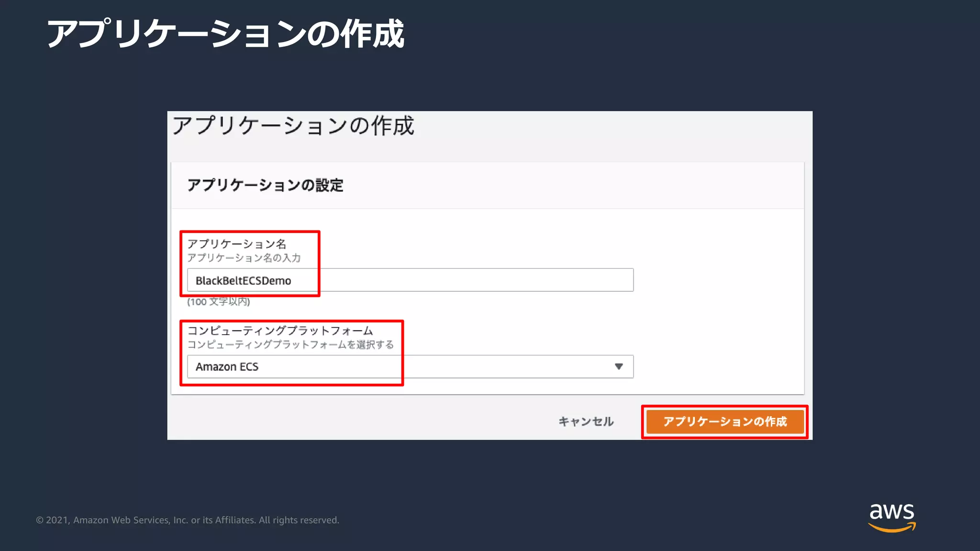Image resolution: width=980 pixels, height=551 pixels.
Task: Click the アプリケーション名 field label
Action: [x=237, y=244]
